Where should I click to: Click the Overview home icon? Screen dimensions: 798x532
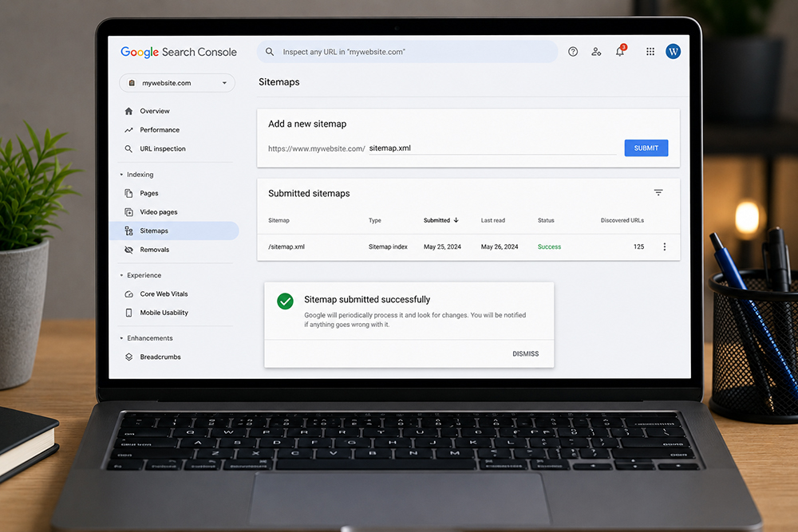(x=128, y=111)
